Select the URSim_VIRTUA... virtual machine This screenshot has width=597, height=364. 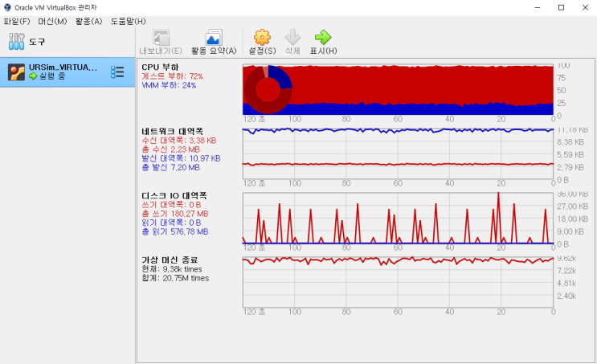pos(67,72)
